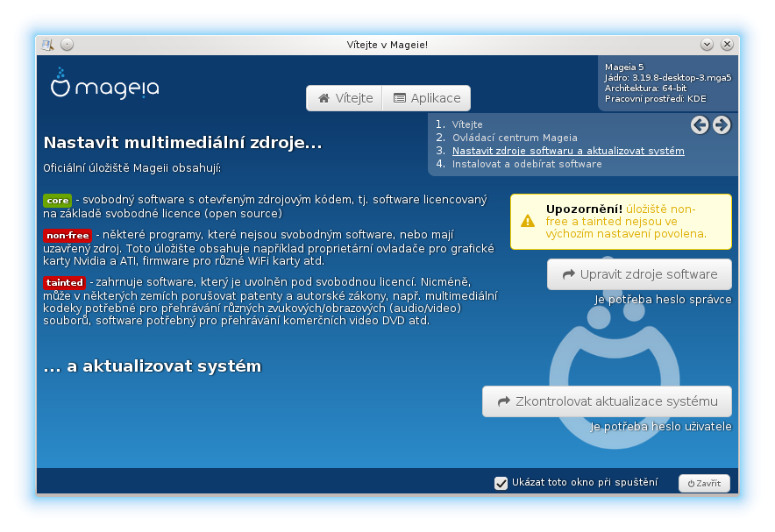The height and width of the screenshot is (532, 775).
Task: Click the red non-free label
Action: click(68, 236)
